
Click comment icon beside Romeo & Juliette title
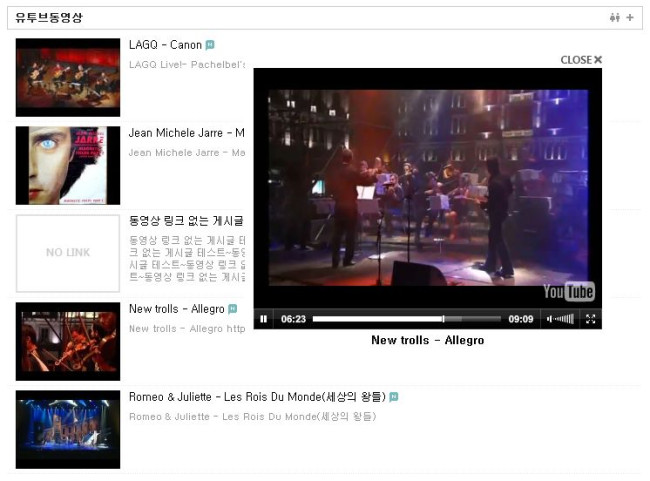pos(394,397)
